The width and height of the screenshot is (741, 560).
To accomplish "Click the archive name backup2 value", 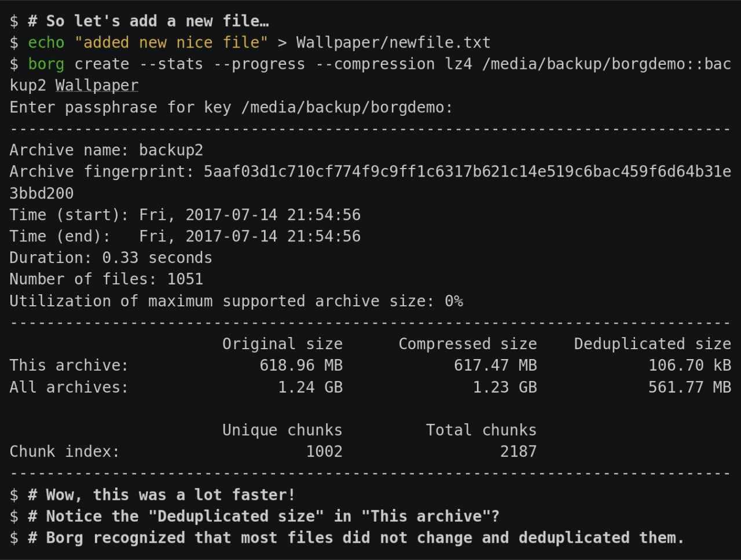I will [x=171, y=151].
